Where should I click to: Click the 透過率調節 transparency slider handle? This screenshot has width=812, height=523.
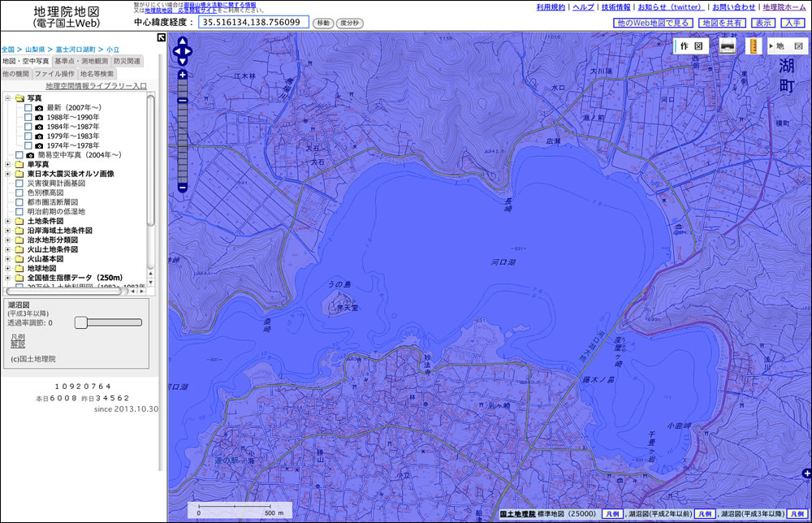pos(80,322)
